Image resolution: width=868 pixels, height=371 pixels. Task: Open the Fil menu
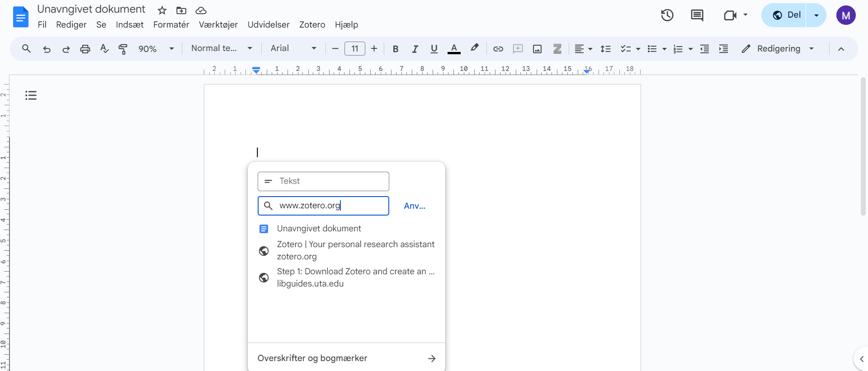click(x=42, y=24)
